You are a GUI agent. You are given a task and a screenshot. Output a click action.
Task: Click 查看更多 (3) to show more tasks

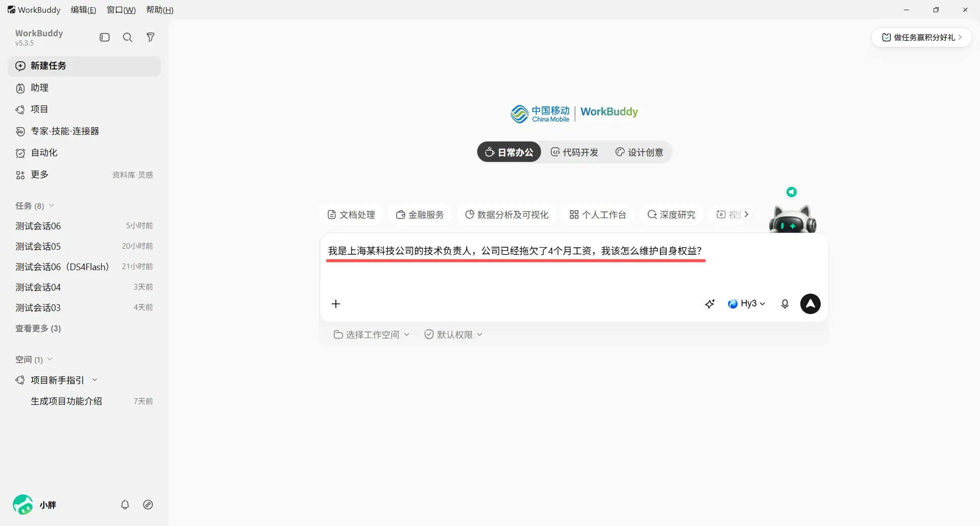coord(38,328)
